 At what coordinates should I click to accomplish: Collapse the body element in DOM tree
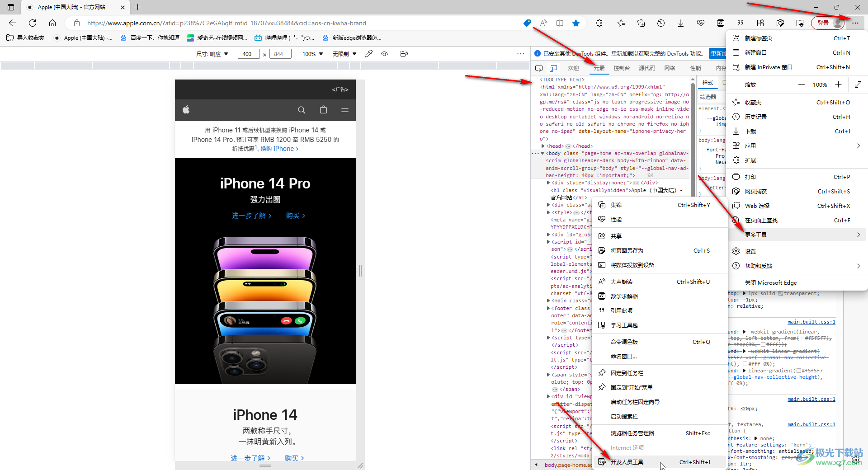point(542,153)
